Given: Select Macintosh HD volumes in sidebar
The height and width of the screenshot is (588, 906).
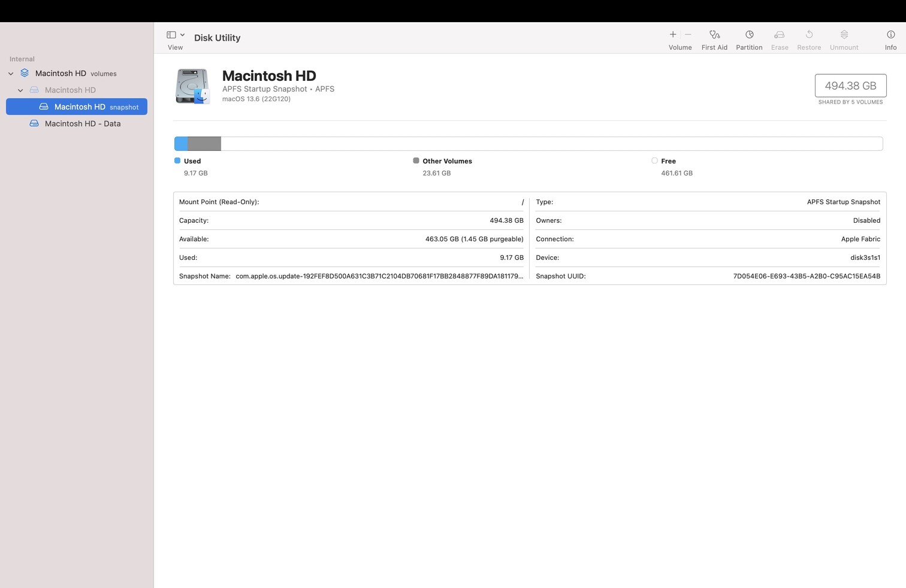Looking at the screenshot, I should tap(76, 73).
